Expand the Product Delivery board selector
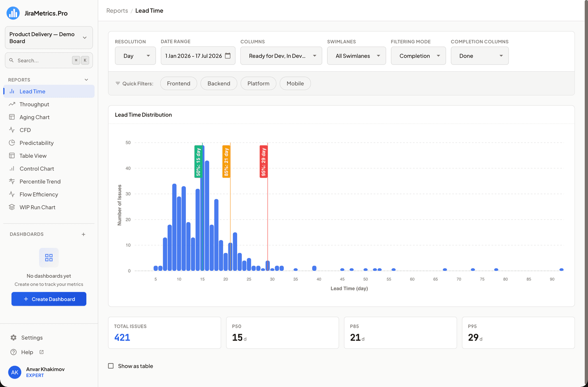The width and height of the screenshot is (588, 387). 49,38
